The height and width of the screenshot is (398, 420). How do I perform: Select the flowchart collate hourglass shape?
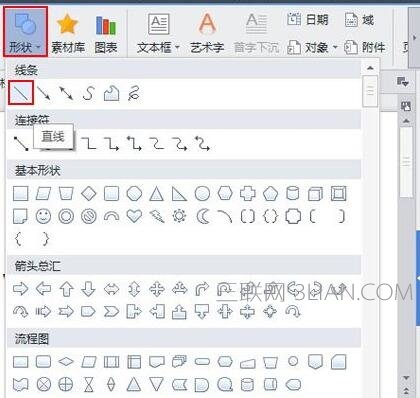tap(89, 384)
